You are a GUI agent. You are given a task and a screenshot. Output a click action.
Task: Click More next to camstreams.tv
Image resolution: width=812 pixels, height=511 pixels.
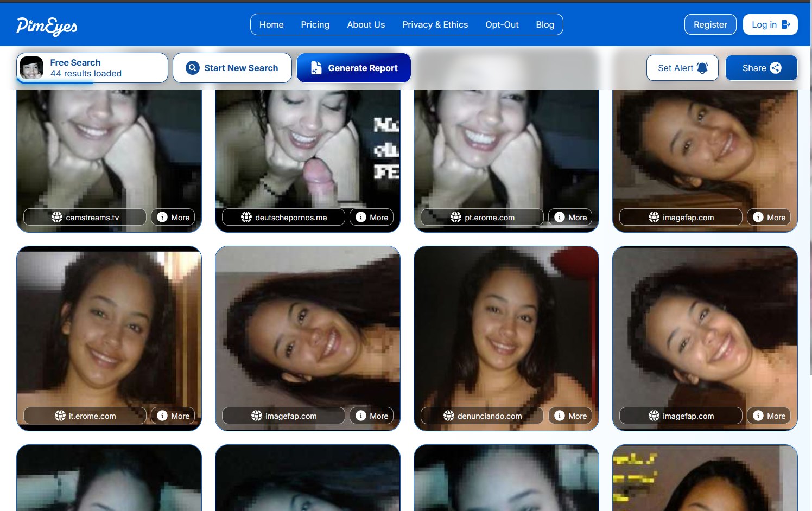tap(173, 217)
